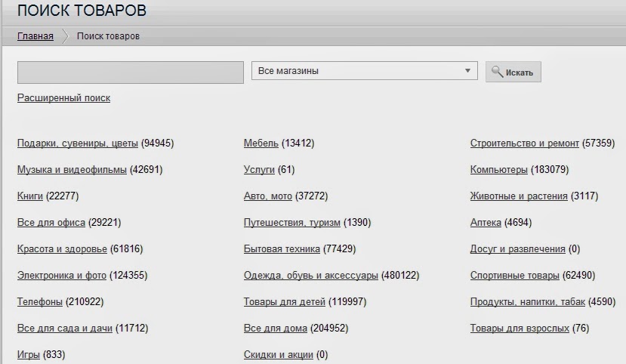Open the Книги category link
Viewport: 626px width, 364px height.
coord(30,196)
